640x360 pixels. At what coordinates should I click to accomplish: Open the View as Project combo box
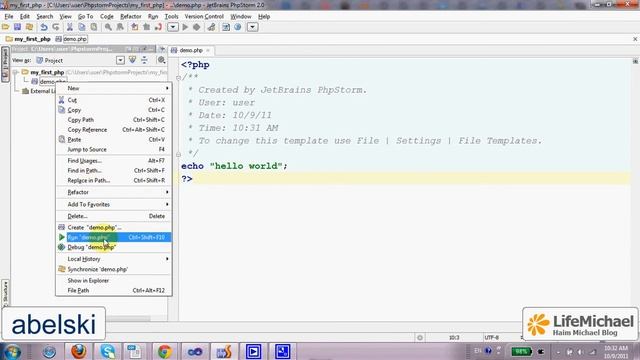[80, 60]
